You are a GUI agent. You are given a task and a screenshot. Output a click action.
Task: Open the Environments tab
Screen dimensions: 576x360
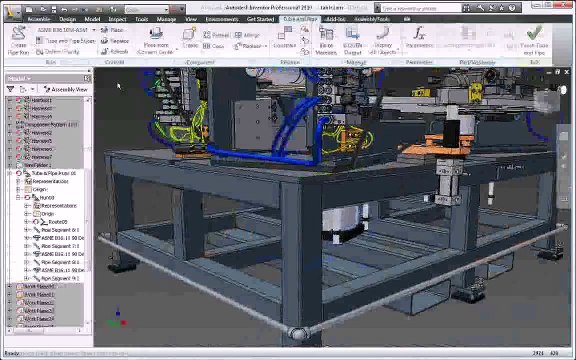click(222, 19)
